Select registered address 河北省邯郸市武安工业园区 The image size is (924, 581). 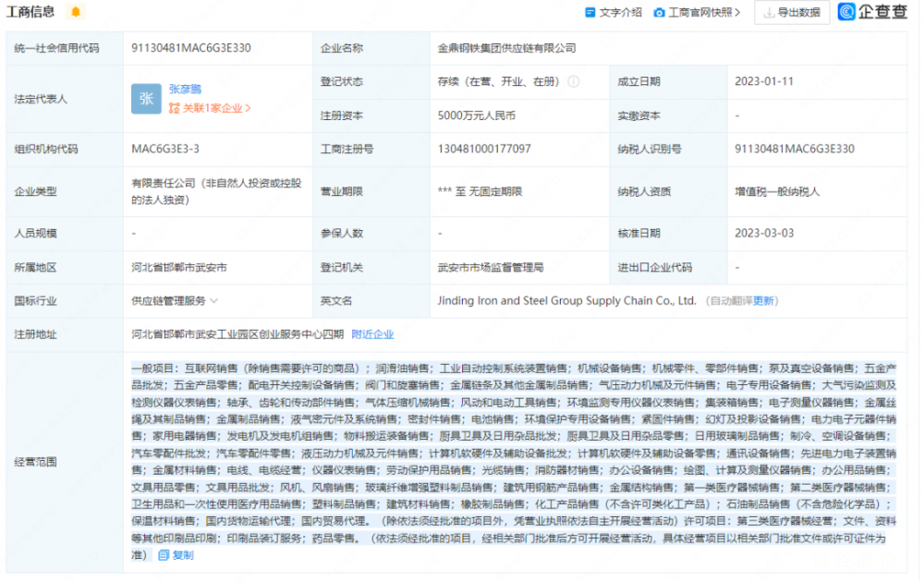coord(237,334)
